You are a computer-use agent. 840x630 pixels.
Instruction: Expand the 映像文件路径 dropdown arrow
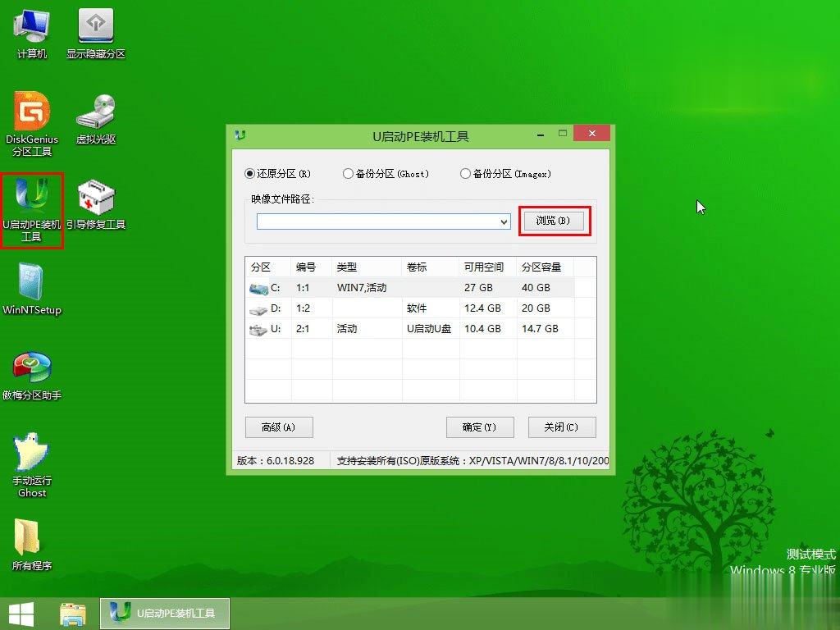pos(504,221)
